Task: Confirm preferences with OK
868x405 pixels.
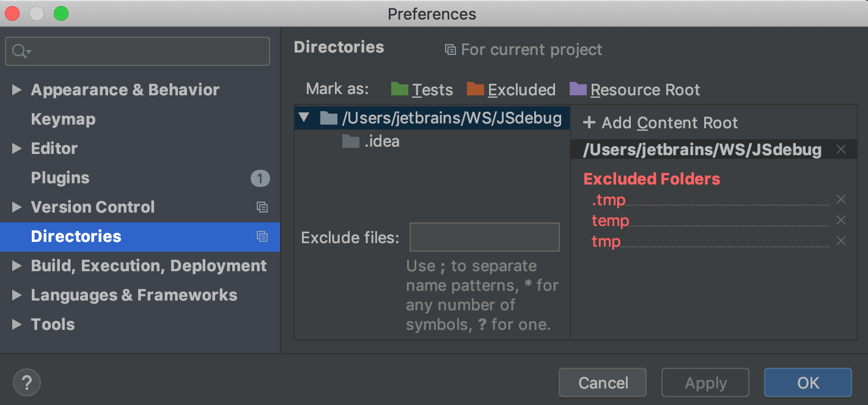Action: point(807,383)
